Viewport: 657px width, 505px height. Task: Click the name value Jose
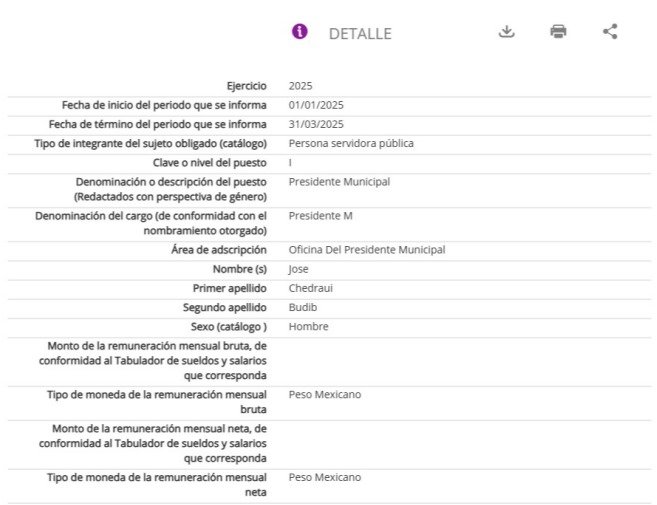click(x=298, y=269)
